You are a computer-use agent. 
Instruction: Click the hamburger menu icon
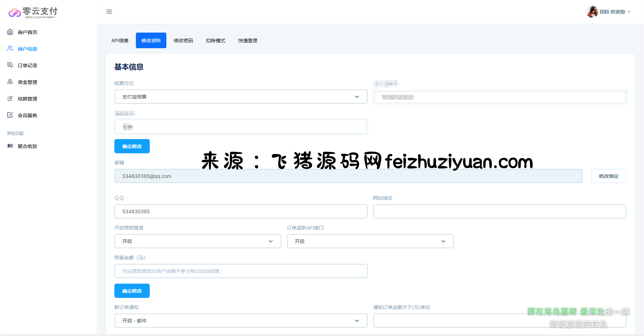tap(109, 12)
